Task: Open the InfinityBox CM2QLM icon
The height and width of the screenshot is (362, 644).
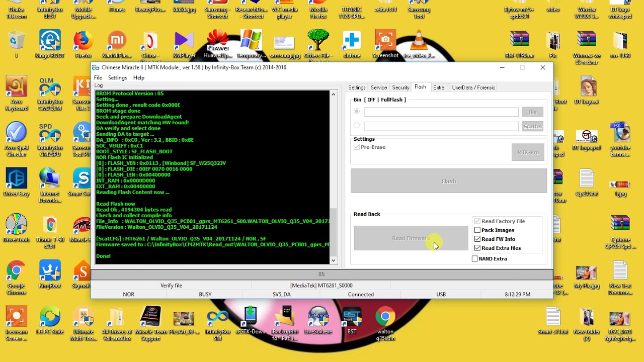Action: click(50, 94)
